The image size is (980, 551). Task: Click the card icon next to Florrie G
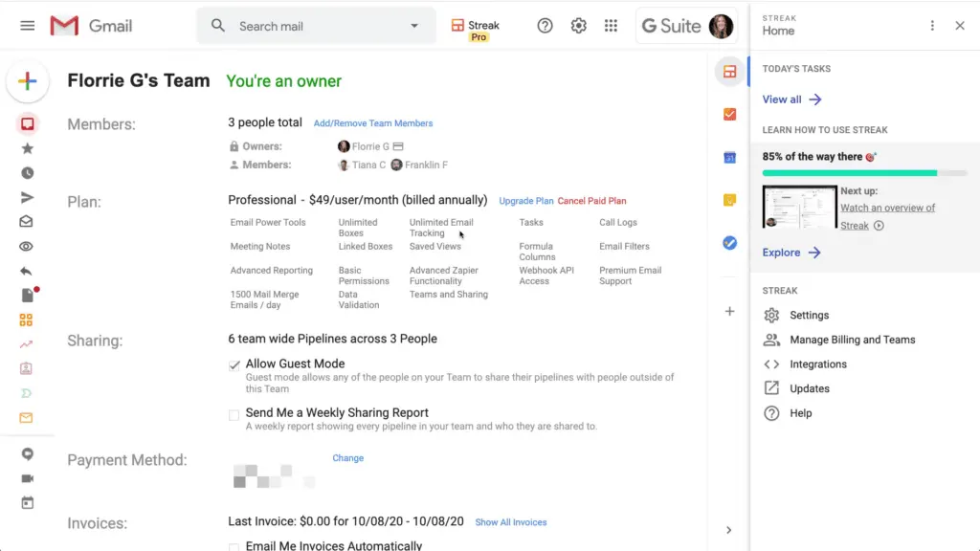pos(398,146)
